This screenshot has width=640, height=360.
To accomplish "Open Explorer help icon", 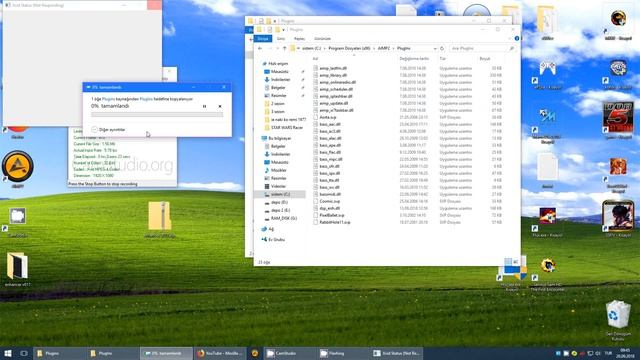I will click(517, 38).
